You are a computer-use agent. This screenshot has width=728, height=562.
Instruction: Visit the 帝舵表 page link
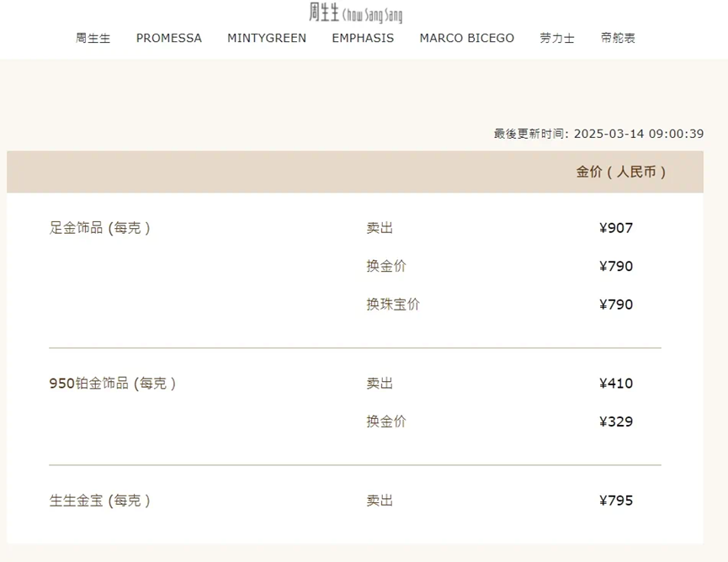pyautogui.click(x=619, y=38)
